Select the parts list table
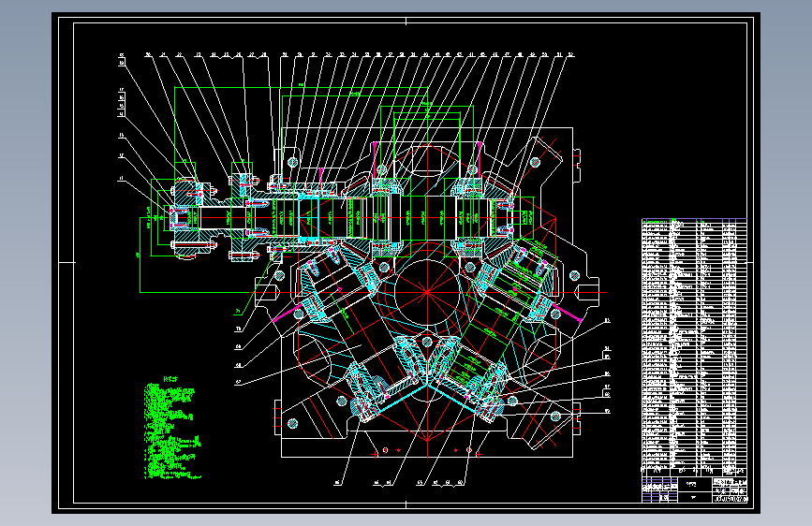812x526 pixels. [694, 347]
